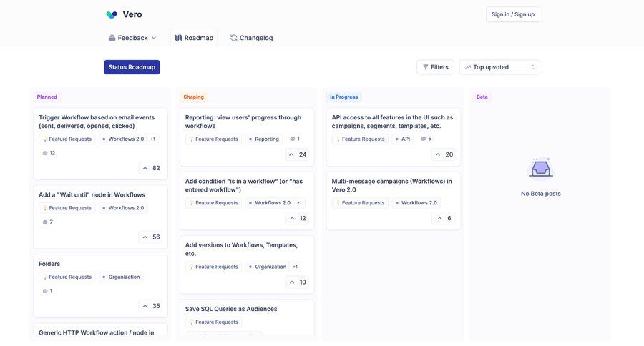Image resolution: width=644 pixels, height=346 pixels.
Task: Click Organization tag on 'Add versions' card
Action: [x=268, y=267]
